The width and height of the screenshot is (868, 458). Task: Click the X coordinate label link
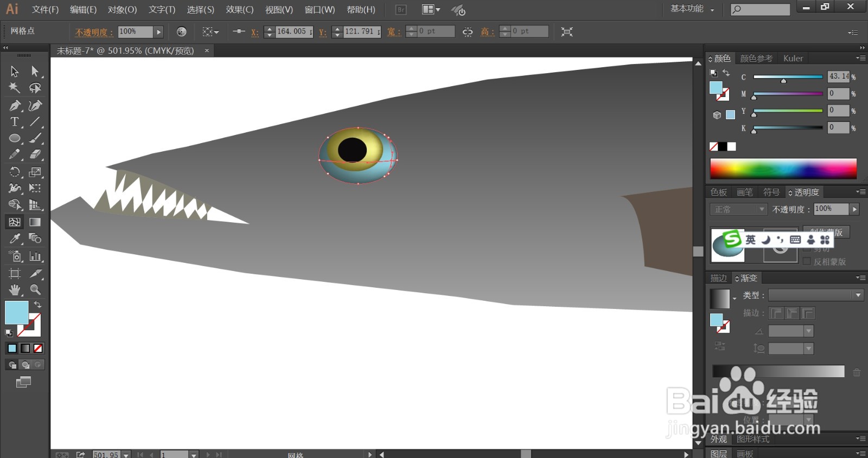click(254, 33)
